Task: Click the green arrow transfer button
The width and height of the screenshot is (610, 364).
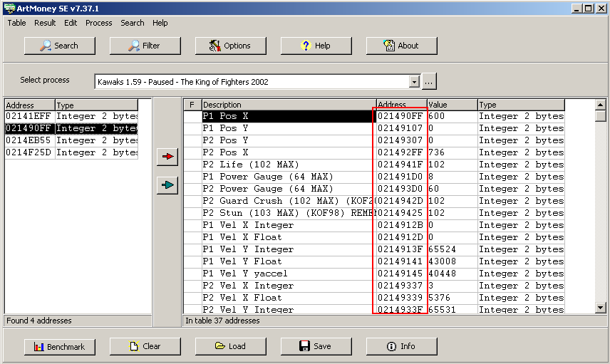Action: point(167,185)
